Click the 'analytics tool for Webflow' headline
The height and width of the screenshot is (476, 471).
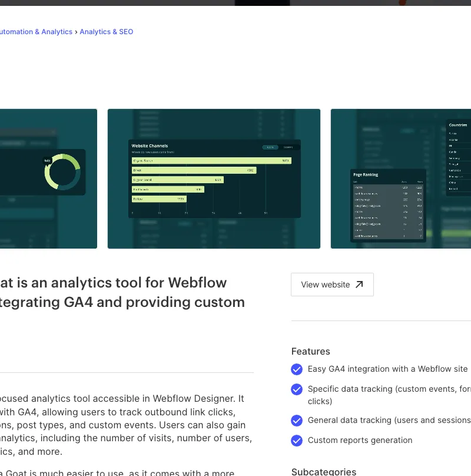click(x=122, y=292)
